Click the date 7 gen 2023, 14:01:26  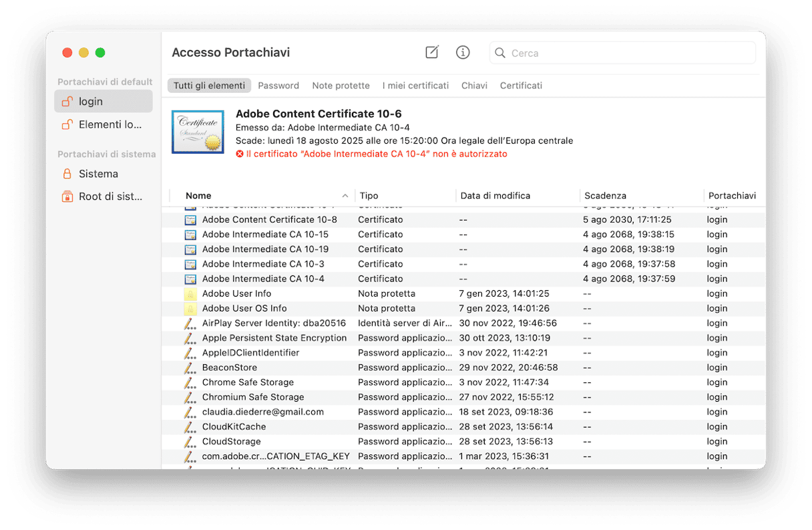tap(504, 308)
